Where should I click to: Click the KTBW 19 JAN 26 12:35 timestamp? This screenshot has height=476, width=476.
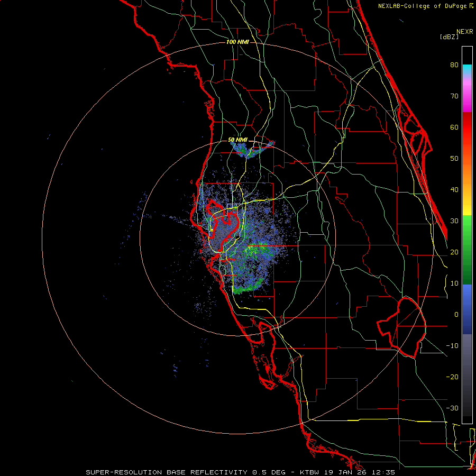click(347, 472)
